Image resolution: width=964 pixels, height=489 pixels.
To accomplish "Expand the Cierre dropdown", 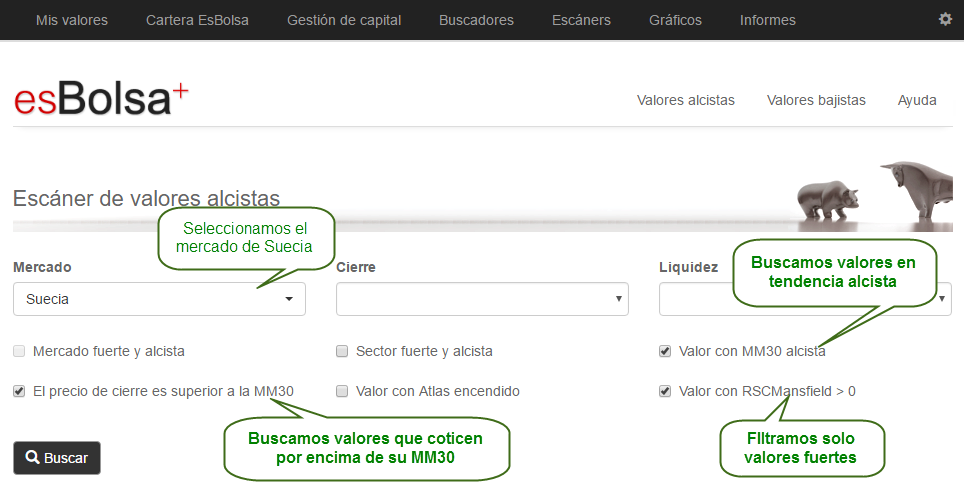I will [482, 299].
